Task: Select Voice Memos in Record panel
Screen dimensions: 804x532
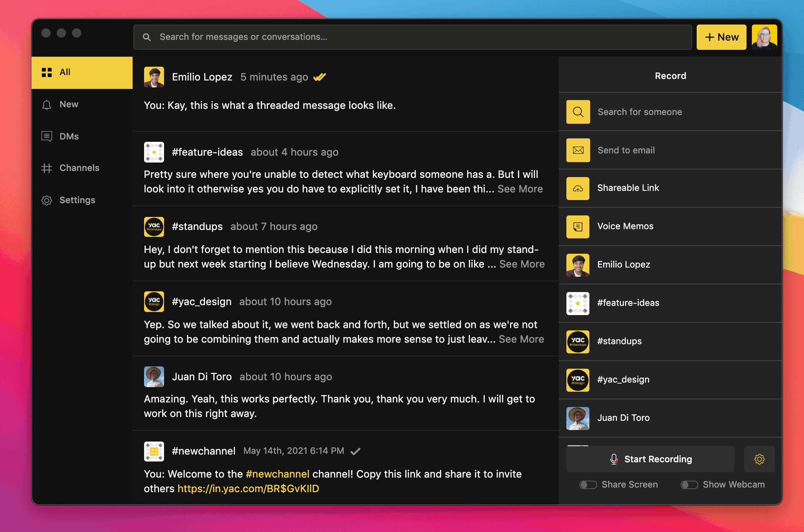Action: (670, 227)
